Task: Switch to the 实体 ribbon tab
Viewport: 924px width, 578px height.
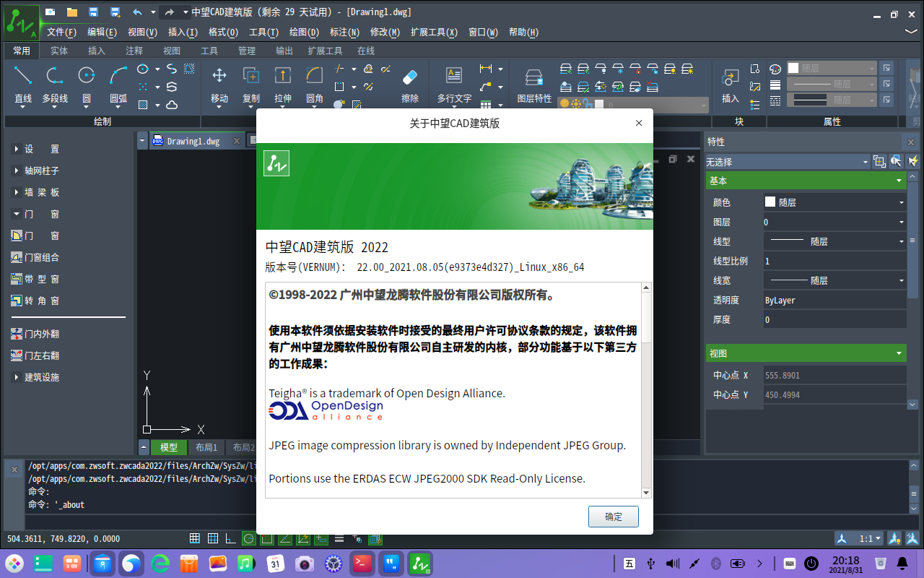Action: click(59, 51)
